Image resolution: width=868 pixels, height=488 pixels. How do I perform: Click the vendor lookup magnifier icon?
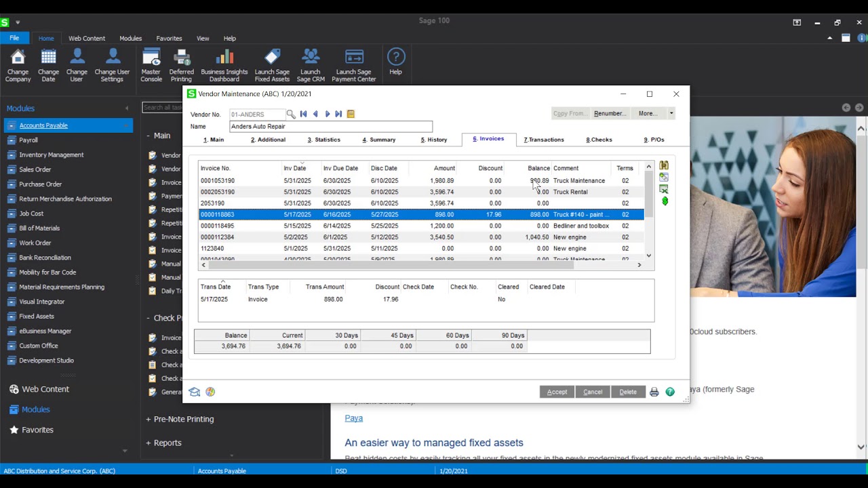tap(291, 114)
